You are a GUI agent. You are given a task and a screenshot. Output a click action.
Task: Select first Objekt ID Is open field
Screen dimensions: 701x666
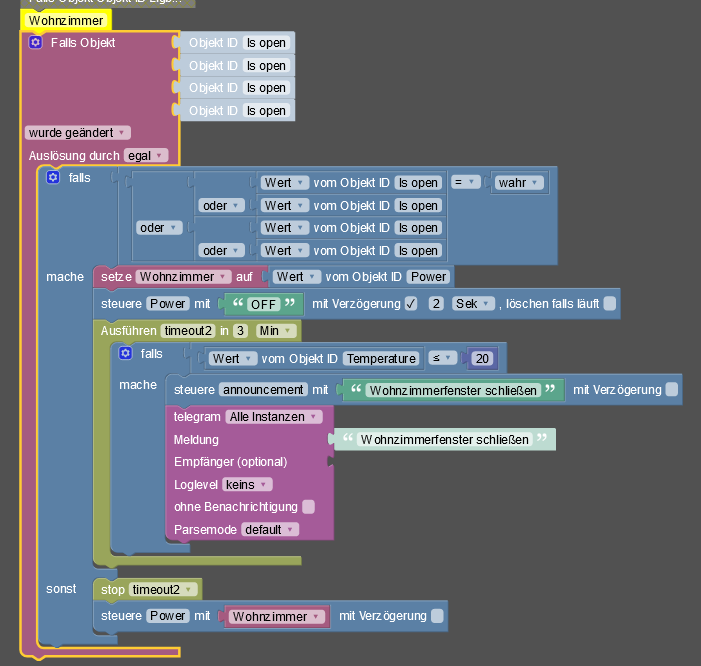[266, 43]
